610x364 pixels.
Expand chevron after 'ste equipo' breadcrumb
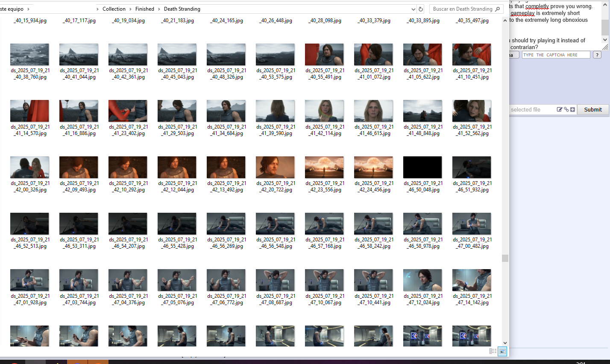(28, 9)
